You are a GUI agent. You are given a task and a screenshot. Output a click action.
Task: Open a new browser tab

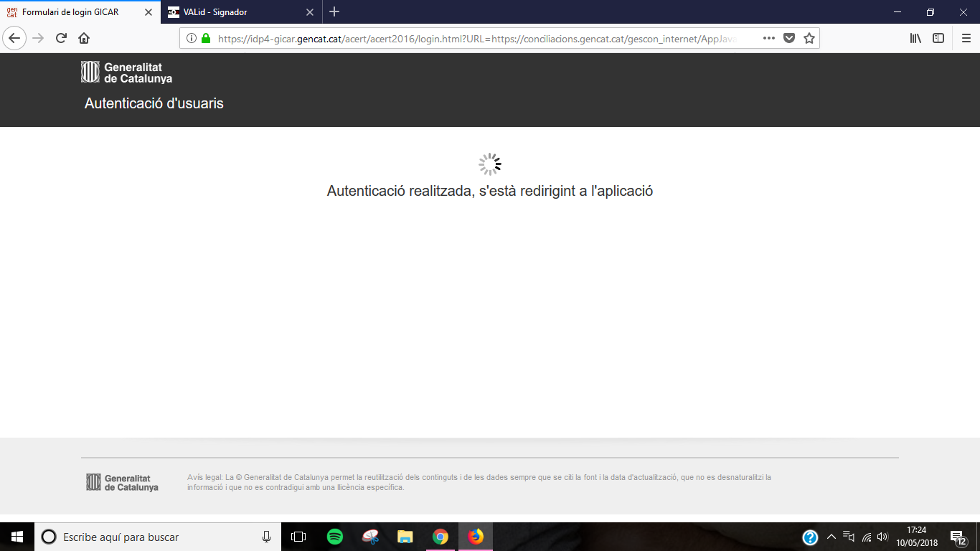(x=334, y=12)
